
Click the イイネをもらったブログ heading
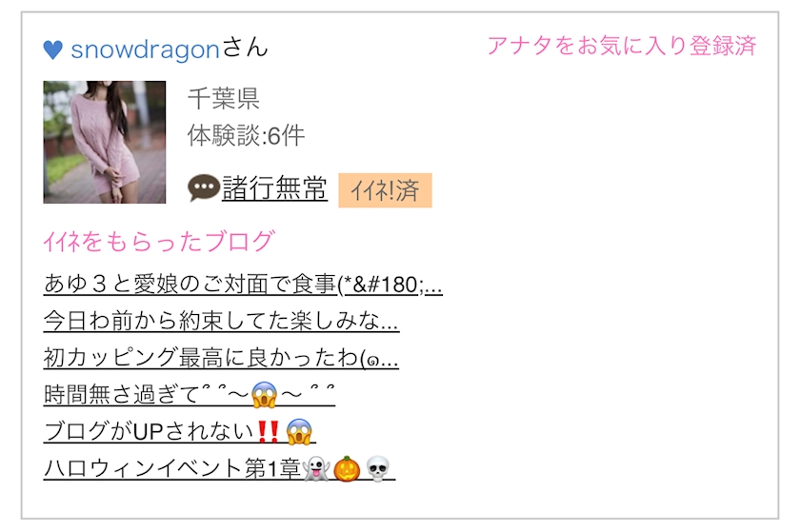point(159,242)
